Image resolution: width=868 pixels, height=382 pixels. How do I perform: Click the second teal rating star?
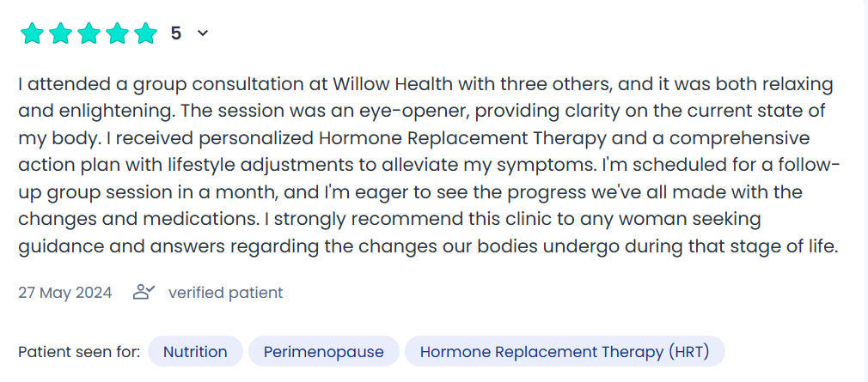pos(60,33)
